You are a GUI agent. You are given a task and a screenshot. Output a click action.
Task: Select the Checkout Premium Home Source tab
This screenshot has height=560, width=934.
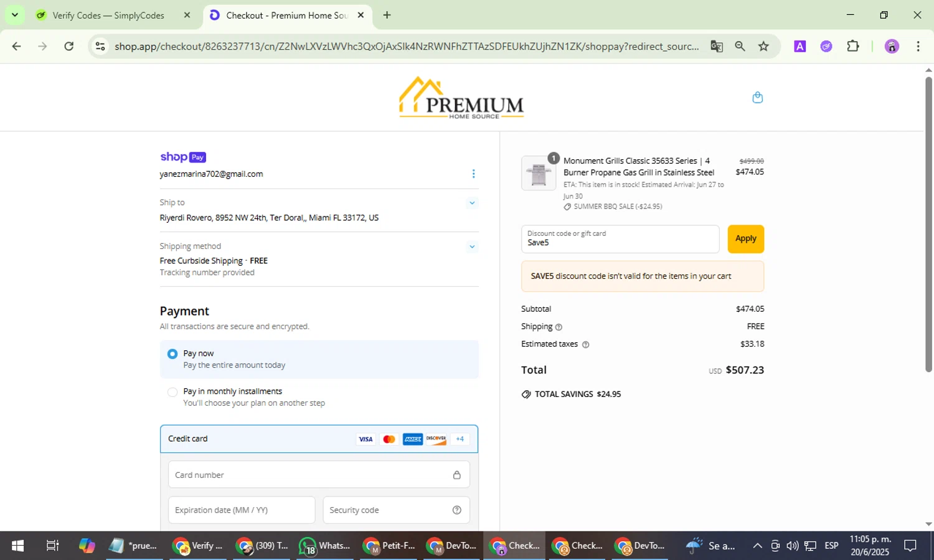click(288, 15)
